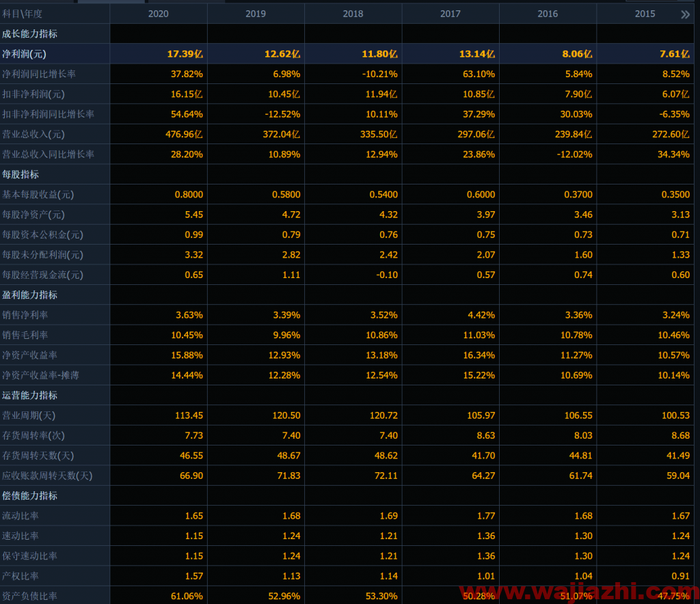Image resolution: width=700 pixels, height=604 pixels.
Task: Select the 每股净资产(元) row label
Action: coord(33,215)
